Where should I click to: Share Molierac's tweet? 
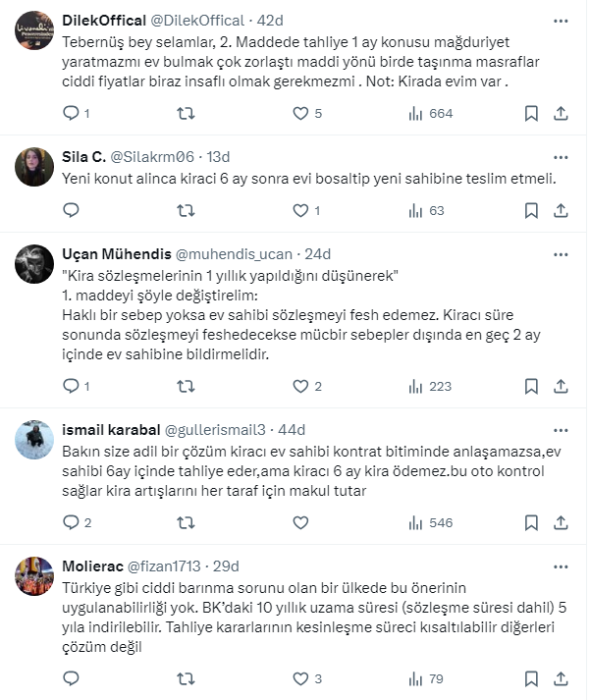563,678
